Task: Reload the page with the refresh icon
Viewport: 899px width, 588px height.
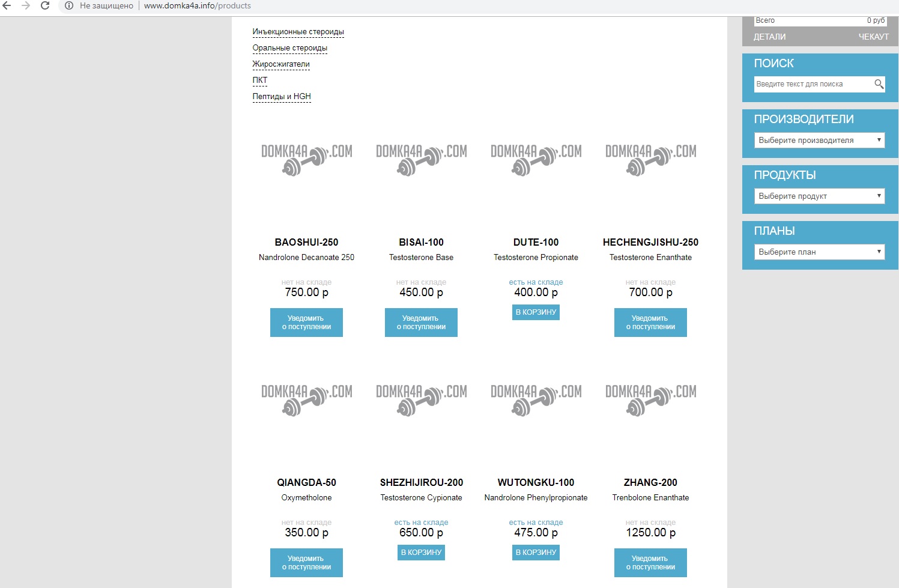Action: click(x=45, y=5)
